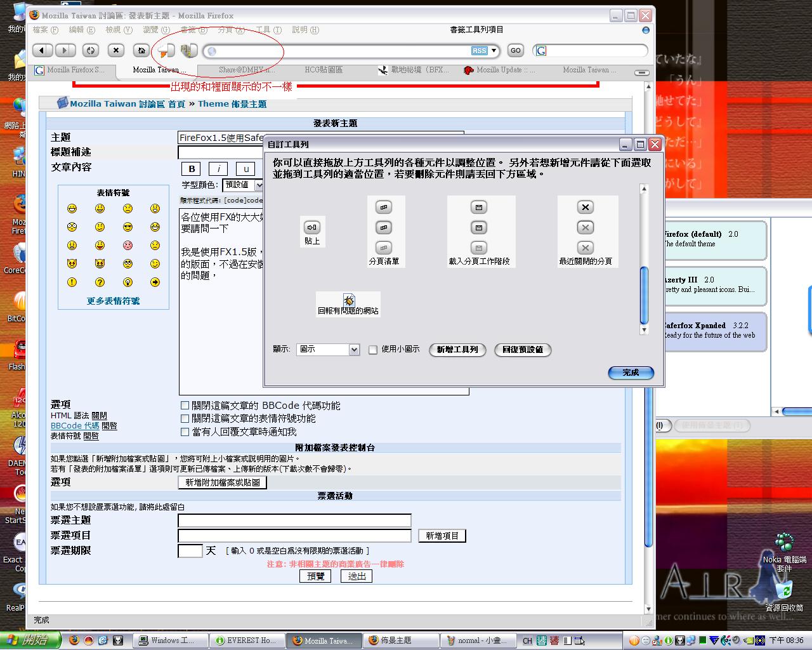The width and height of the screenshot is (812, 650).
Task: Check 關閉這篇文章的 BBCode 代碼功能
Action: [185, 406]
